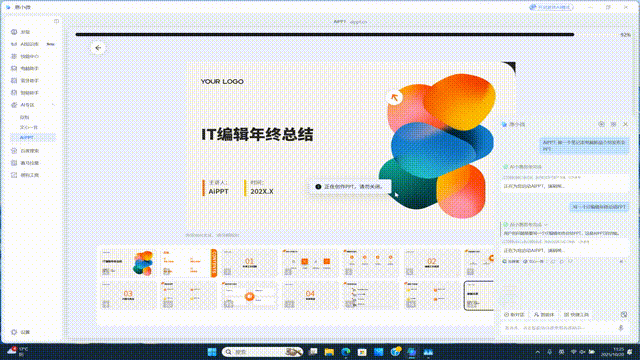Open the Windows Start menu
Screen dimensions: 640x360
point(212,351)
